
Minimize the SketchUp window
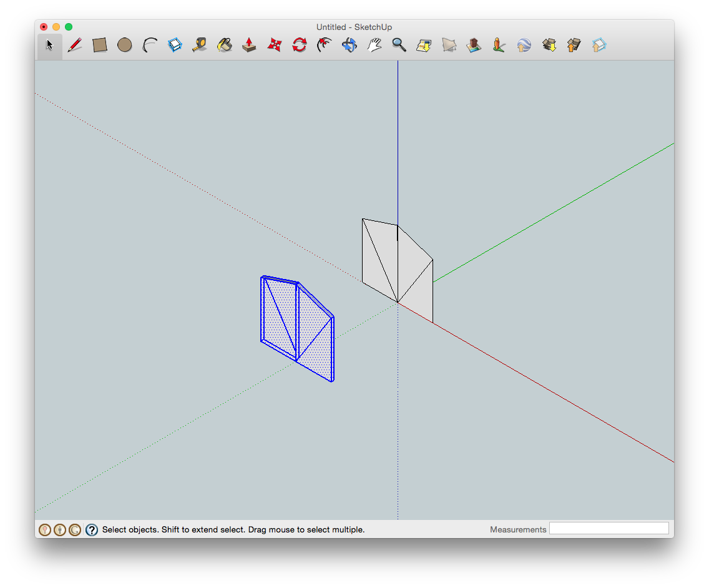(x=56, y=27)
